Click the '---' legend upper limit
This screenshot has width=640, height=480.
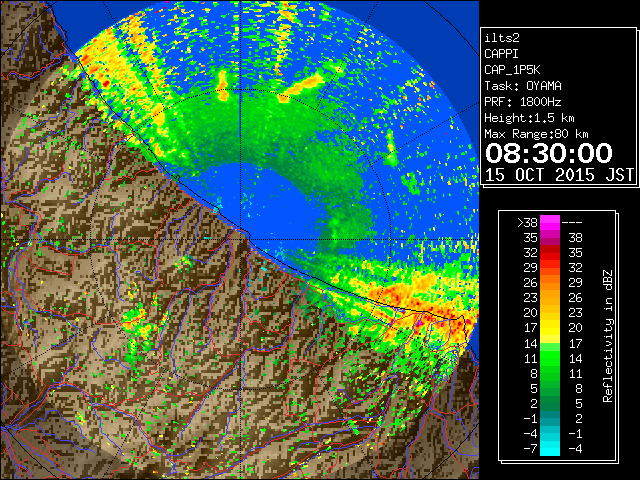click(x=572, y=223)
